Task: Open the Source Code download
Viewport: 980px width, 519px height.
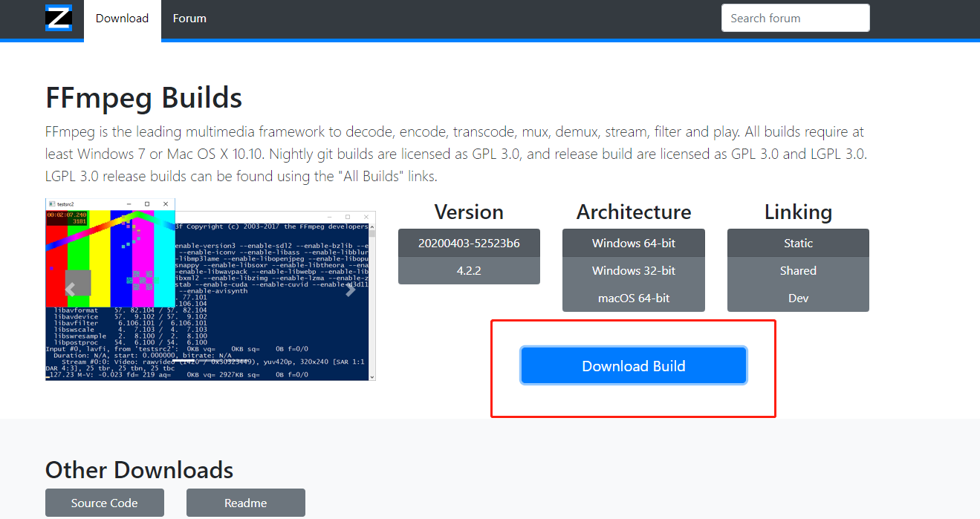Action: [104, 503]
